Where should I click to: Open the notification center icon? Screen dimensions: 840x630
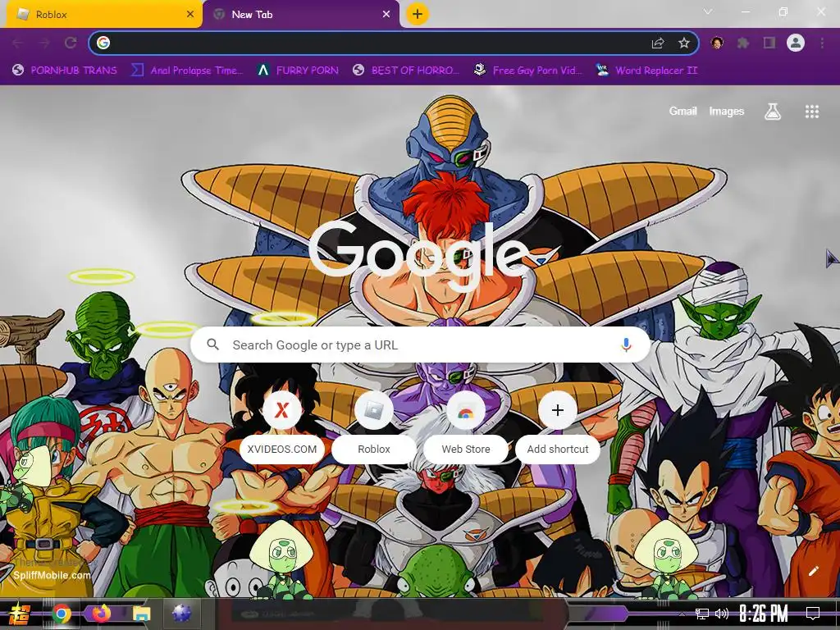(x=813, y=614)
